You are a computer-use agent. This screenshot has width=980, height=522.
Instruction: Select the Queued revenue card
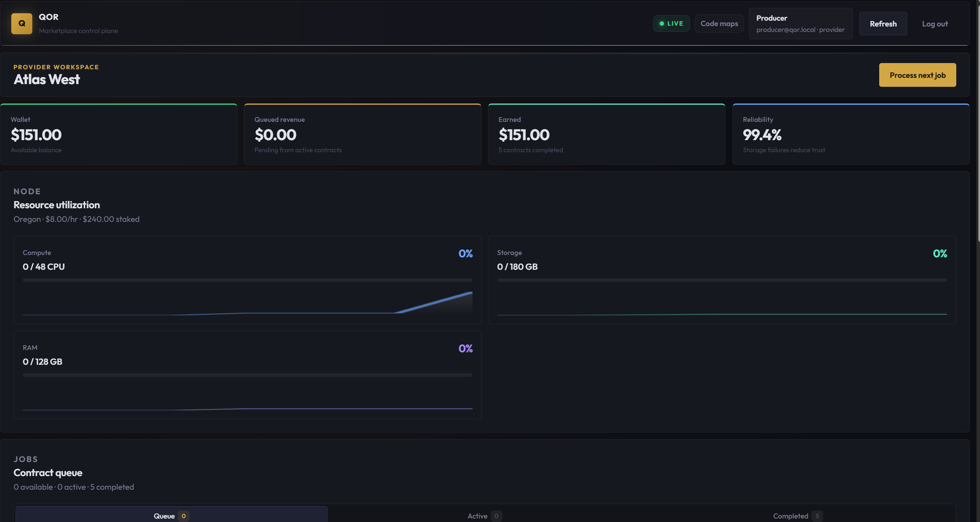click(x=362, y=134)
